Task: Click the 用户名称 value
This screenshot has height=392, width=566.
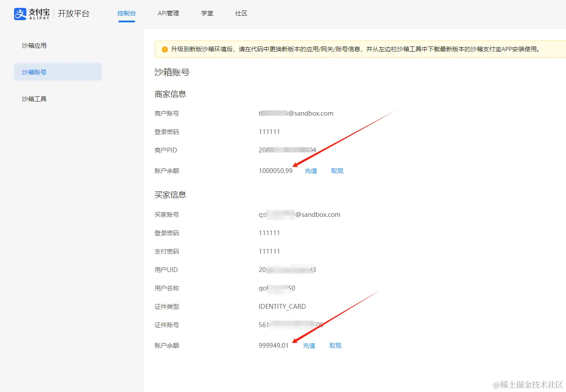Action: pos(277,288)
